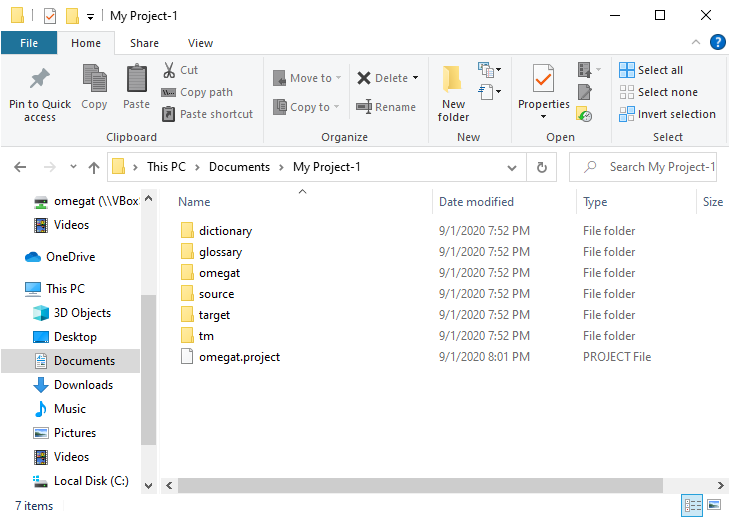Click Pin to Quick access icon

click(40, 79)
